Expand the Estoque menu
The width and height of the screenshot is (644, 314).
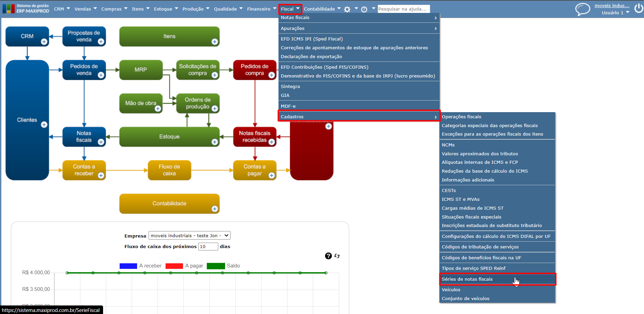[166, 9]
